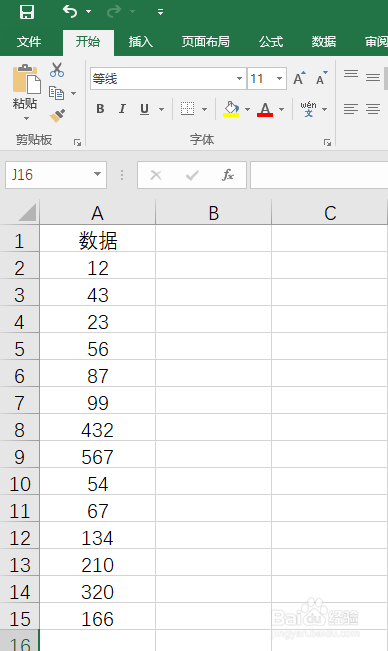Select column A header
The width and height of the screenshot is (388, 651).
pos(98,213)
